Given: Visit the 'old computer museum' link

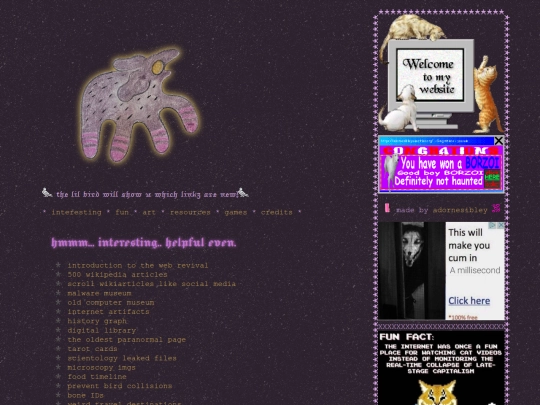Looking at the screenshot, I should click(111, 303).
